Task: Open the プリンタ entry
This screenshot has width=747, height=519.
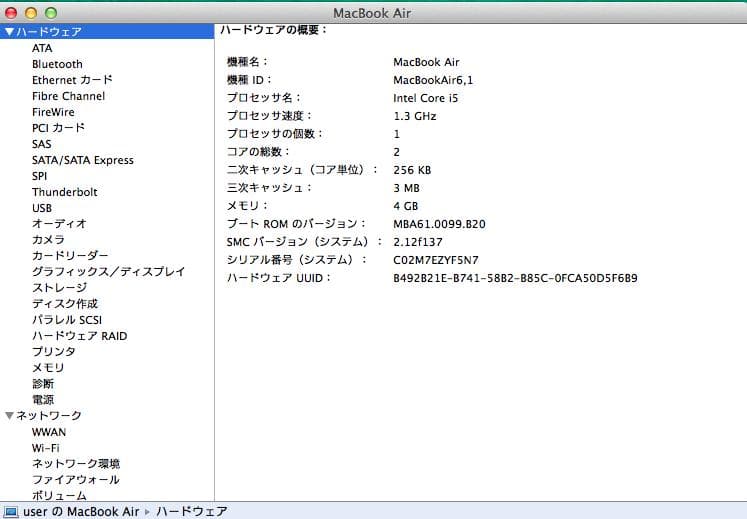Action: click(54, 352)
